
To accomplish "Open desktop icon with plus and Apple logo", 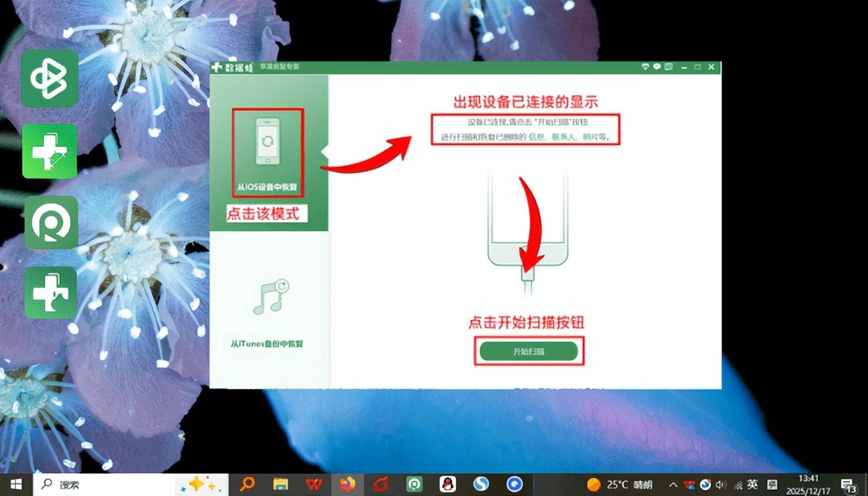I will click(x=50, y=292).
